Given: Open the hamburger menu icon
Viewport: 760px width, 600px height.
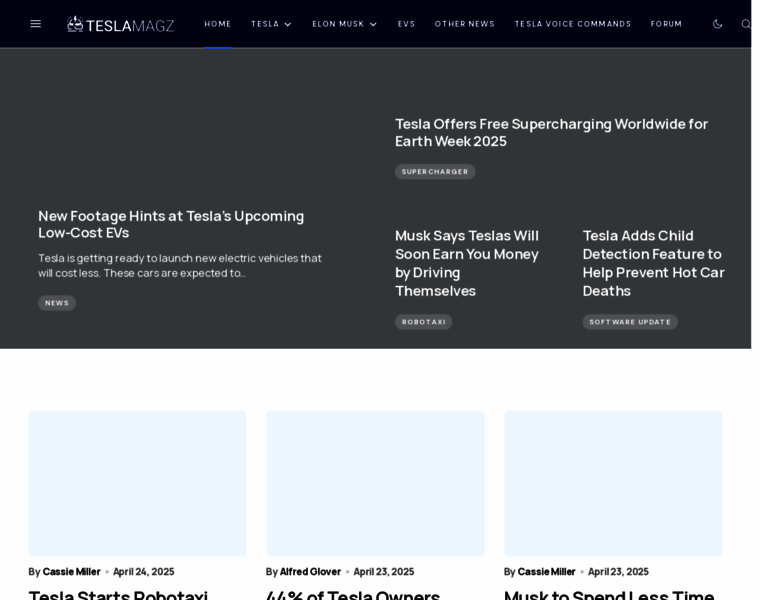Looking at the screenshot, I should (35, 24).
